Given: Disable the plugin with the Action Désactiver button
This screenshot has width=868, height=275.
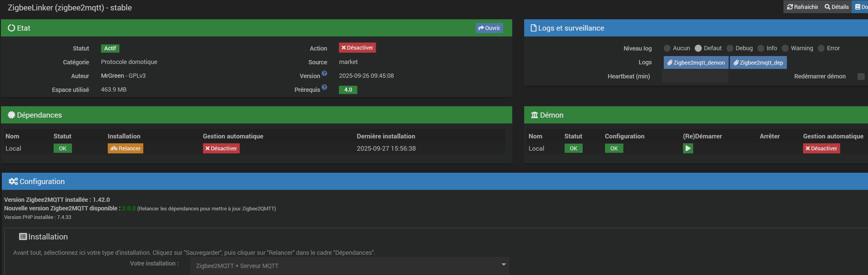Looking at the screenshot, I should 357,48.
